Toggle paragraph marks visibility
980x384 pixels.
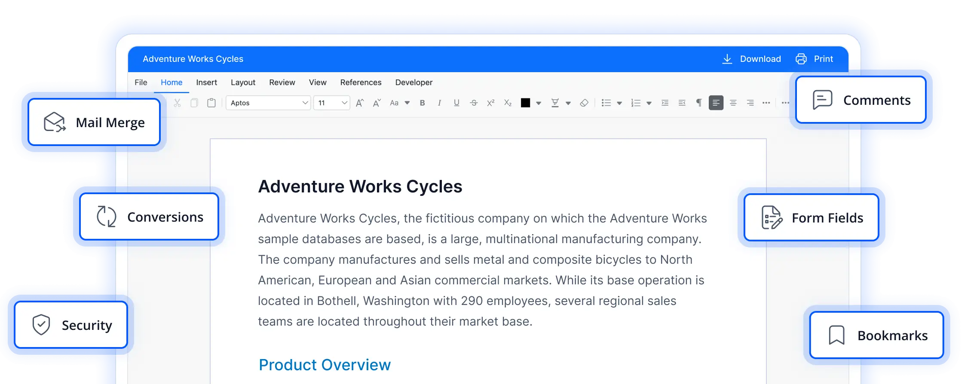[699, 102]
